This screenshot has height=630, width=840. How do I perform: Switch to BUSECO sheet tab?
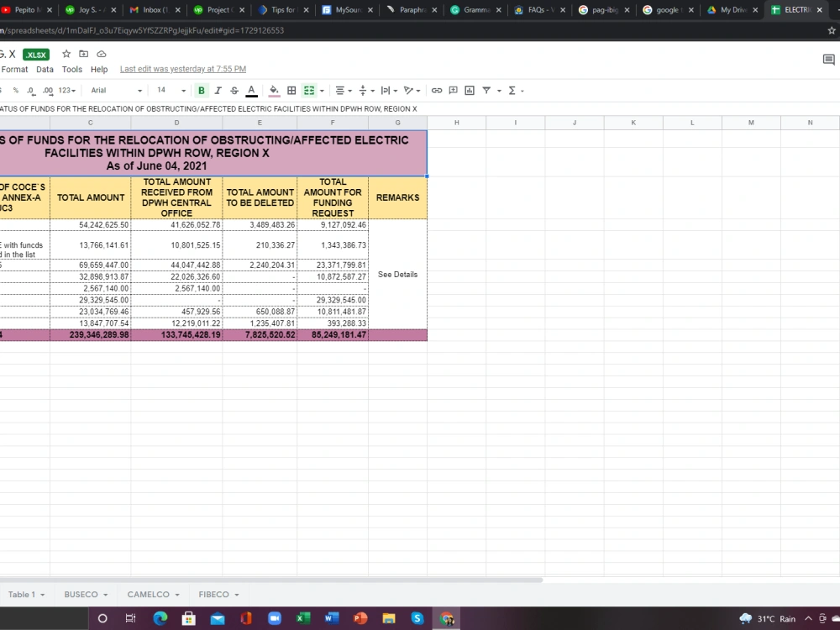[x=86, y=594]
